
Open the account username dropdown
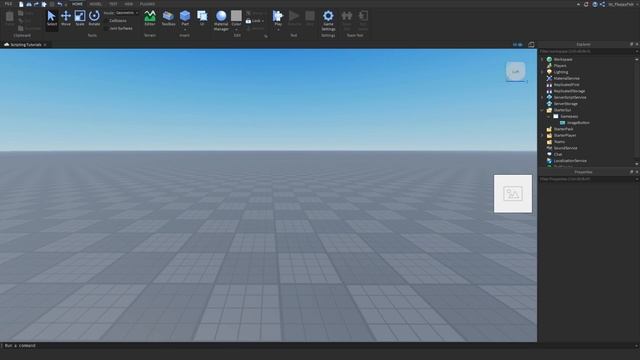(623, 4)
